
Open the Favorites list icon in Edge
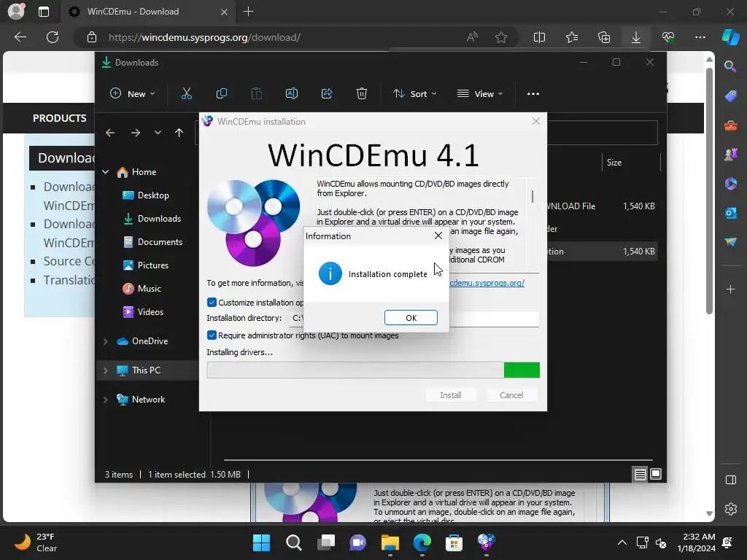pyautogui.click(x=572, y=37)
